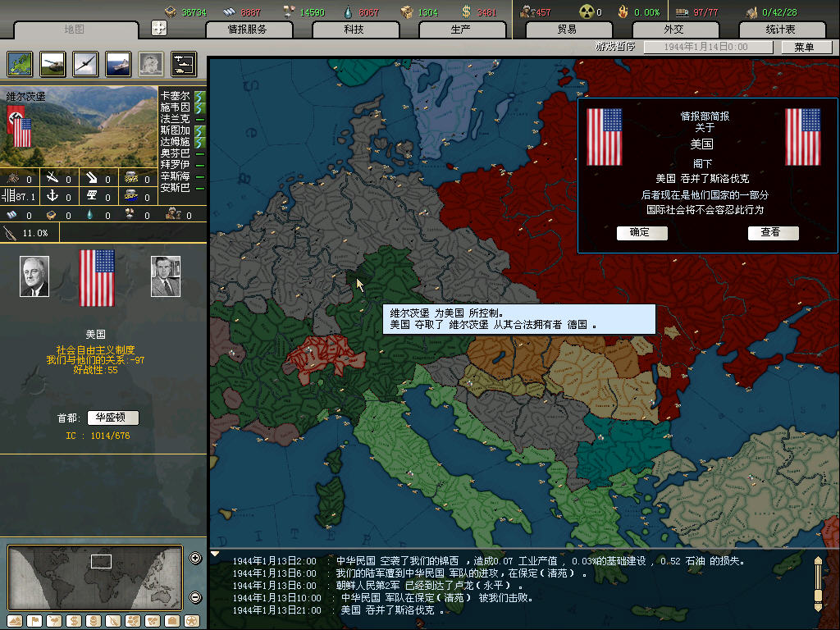The width and height of the screenshot is (840, 630).
Task: Select adjacent province 拜罗伊
Action: coord(175,164)
